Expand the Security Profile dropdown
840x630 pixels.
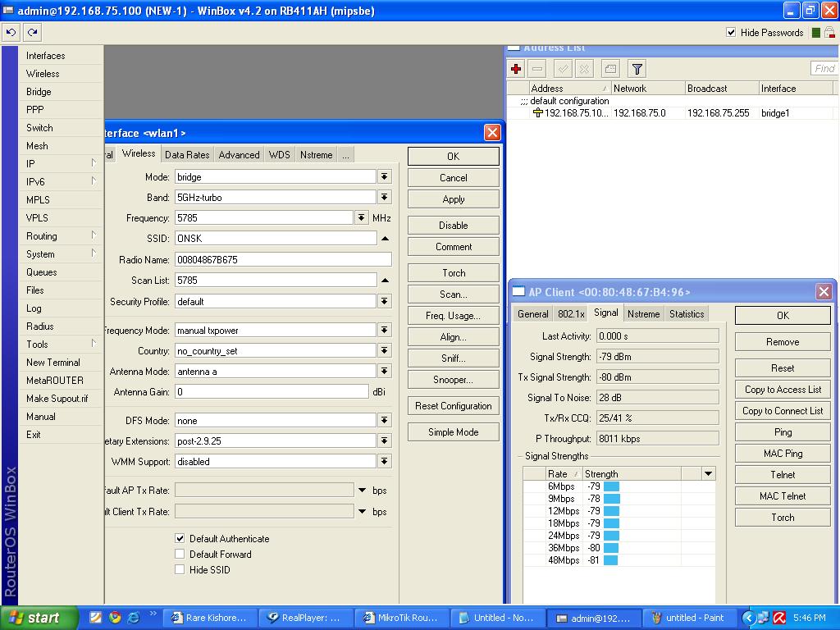click(x=384, y=301)
